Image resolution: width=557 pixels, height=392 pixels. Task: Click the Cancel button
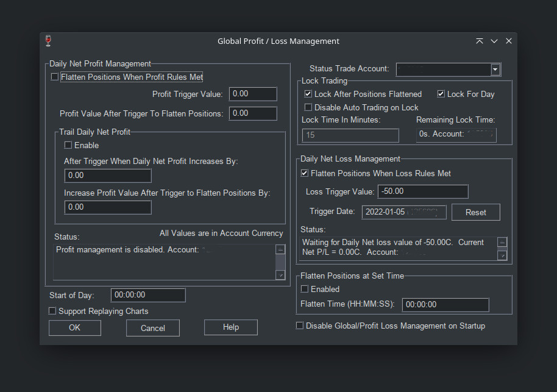(x=152, y=328)
